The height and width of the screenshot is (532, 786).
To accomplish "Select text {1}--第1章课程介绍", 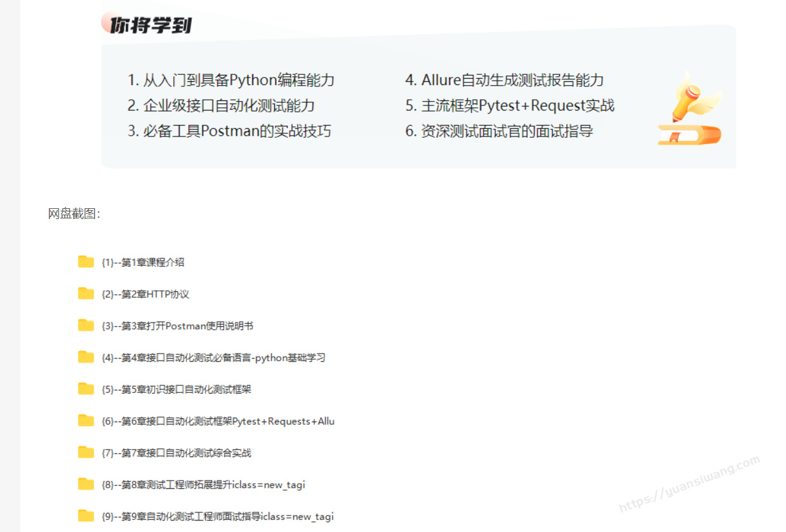I will (x=143, y=262).
